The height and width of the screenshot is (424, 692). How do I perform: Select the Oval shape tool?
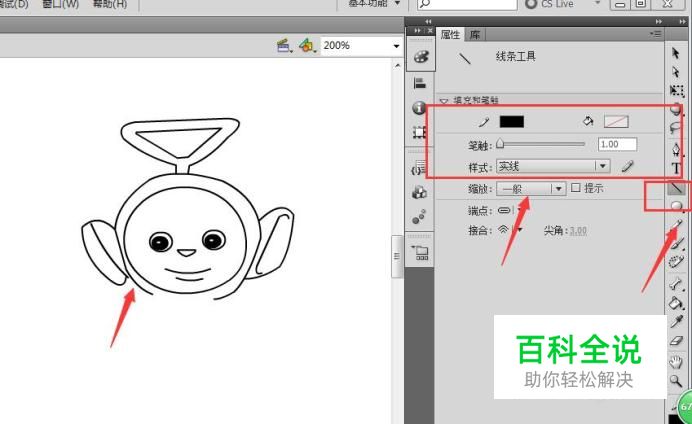[677, 206]
